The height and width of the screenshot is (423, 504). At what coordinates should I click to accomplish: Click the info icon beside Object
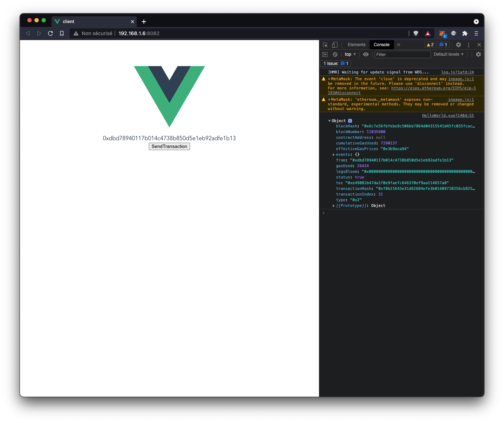tap(350, 121)
